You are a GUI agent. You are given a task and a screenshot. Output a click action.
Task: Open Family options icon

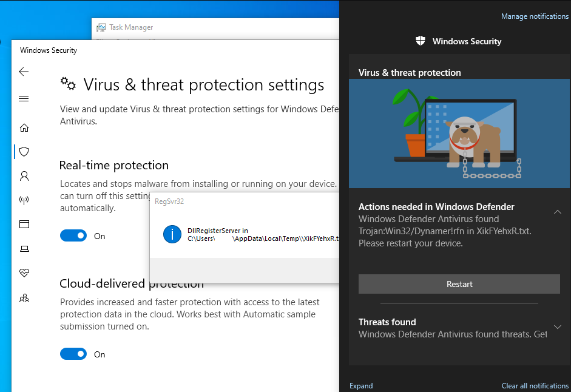(24, 299)
